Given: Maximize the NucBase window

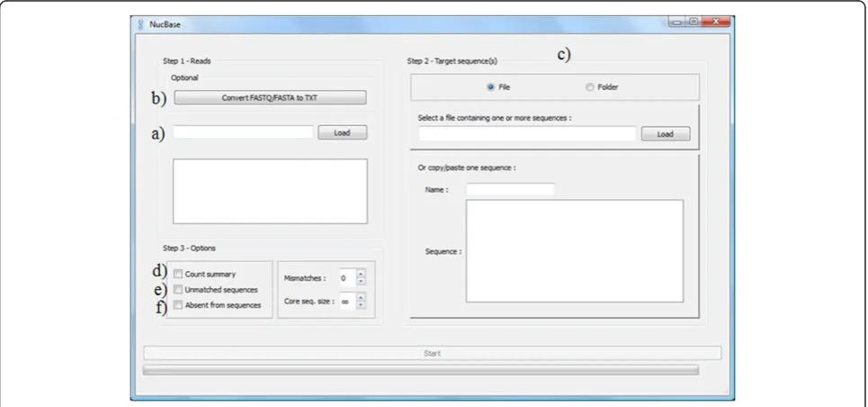Looking at the screenshot, I should [x=694, y=22].
